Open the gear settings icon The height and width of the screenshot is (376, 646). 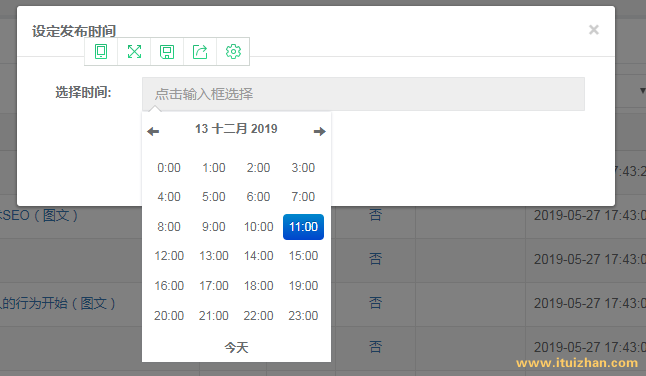[x=233, y=51]
